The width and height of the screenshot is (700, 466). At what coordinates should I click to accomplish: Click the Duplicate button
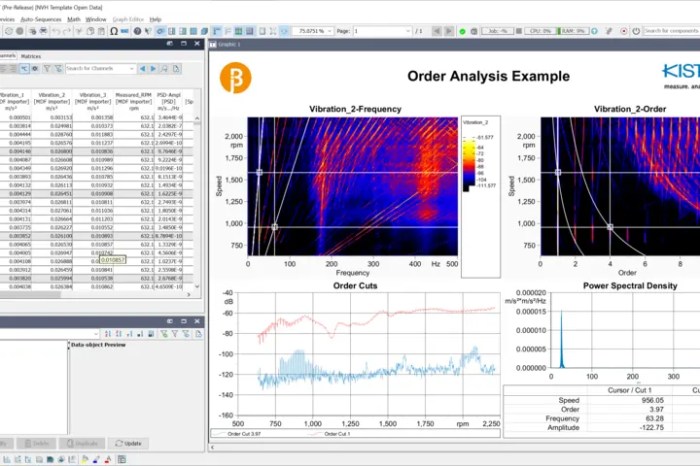pyautogui.click(x=82, y=443)
